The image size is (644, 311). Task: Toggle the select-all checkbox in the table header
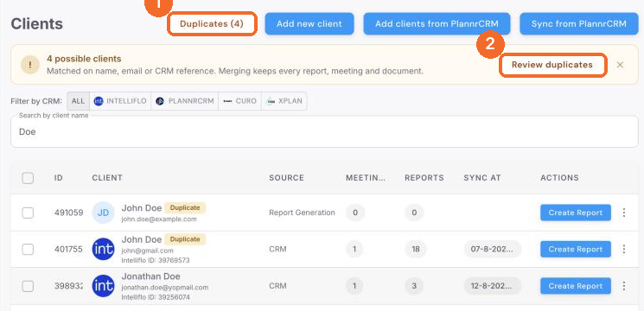tap(28, 178)
